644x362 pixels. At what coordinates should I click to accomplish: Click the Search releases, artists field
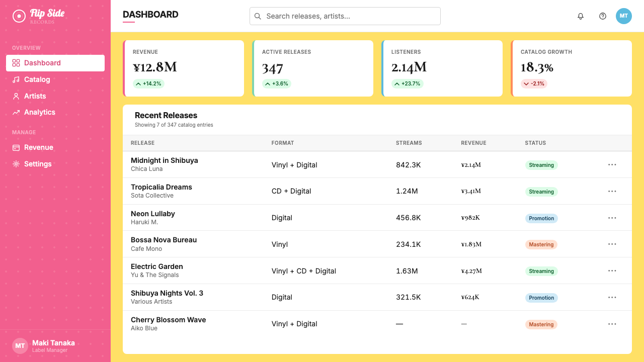(x=345, y=16)
